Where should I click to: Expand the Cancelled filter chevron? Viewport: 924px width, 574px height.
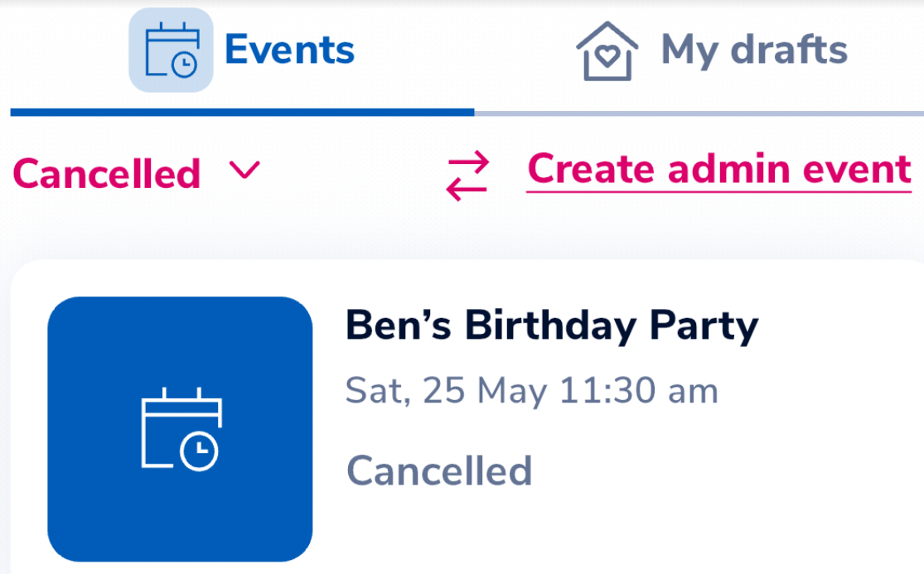tap(245, 171)
